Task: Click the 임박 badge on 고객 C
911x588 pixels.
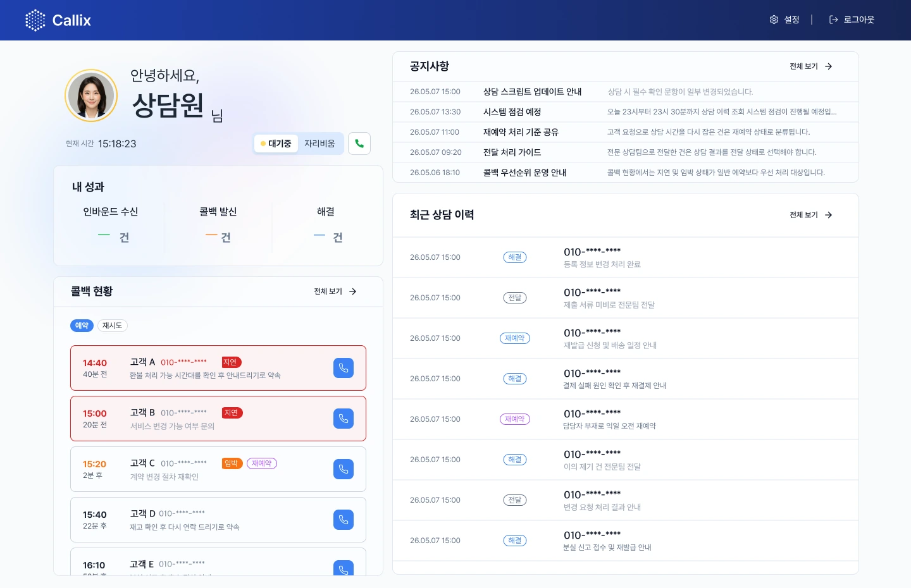Action: (x=232, y=463)
